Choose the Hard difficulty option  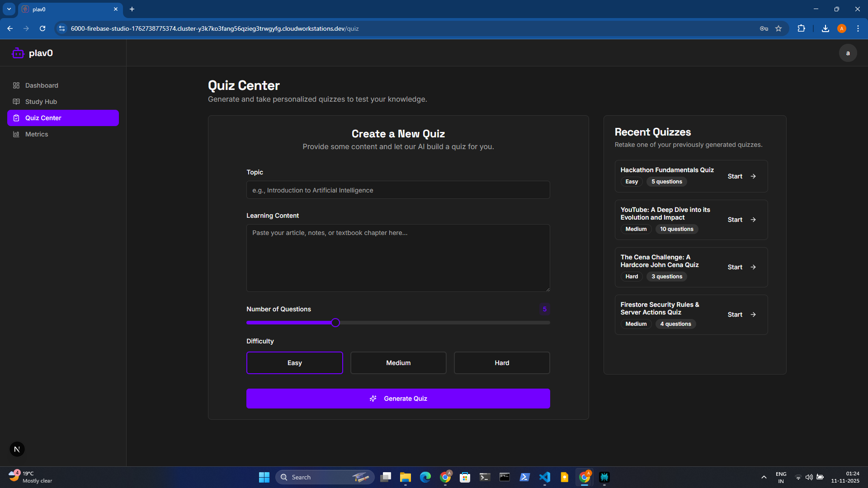[x=501, y=363]
